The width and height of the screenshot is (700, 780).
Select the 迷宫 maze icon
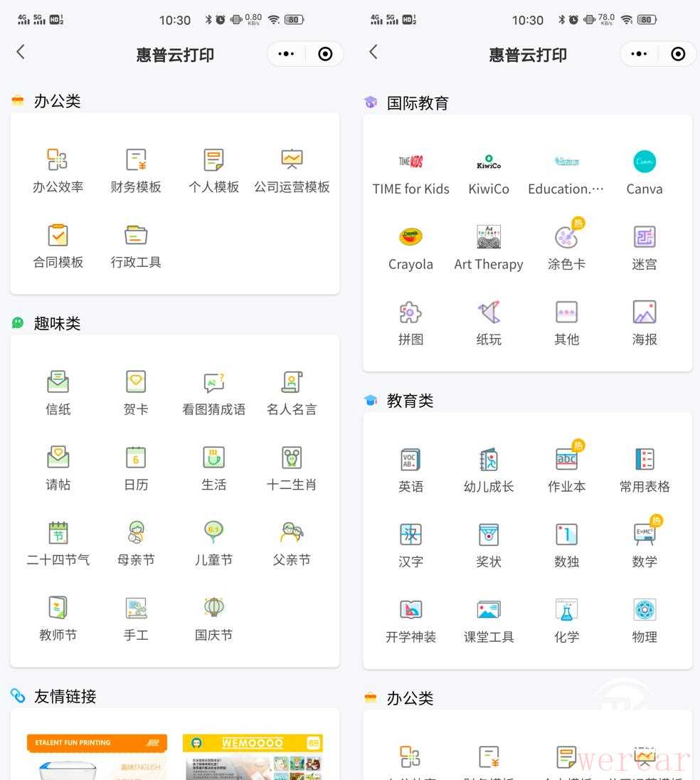tap(645, 238)
